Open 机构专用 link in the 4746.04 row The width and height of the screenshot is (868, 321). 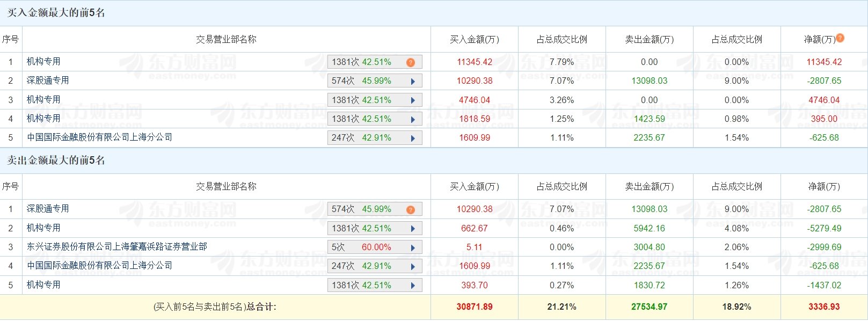[43, 100]
